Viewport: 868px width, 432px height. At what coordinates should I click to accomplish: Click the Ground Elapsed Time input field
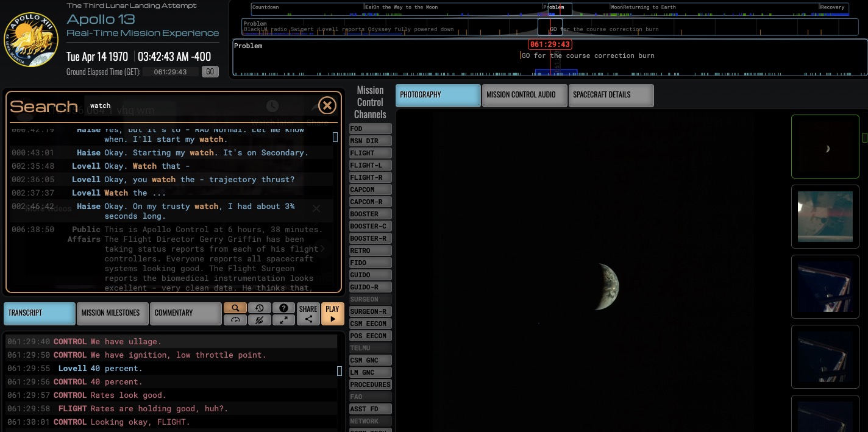(x=171, y=72)
